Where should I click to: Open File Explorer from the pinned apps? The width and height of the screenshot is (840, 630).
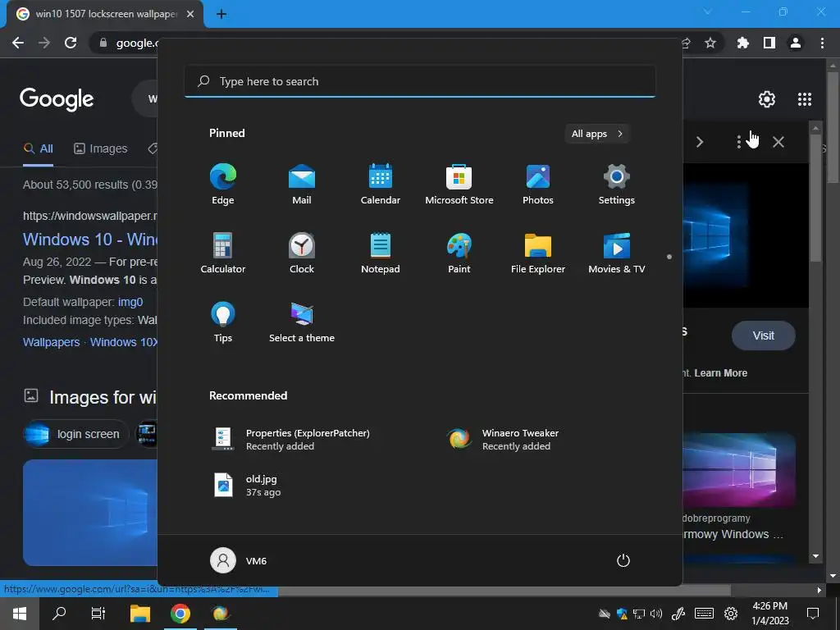click(x=538, y=253)
